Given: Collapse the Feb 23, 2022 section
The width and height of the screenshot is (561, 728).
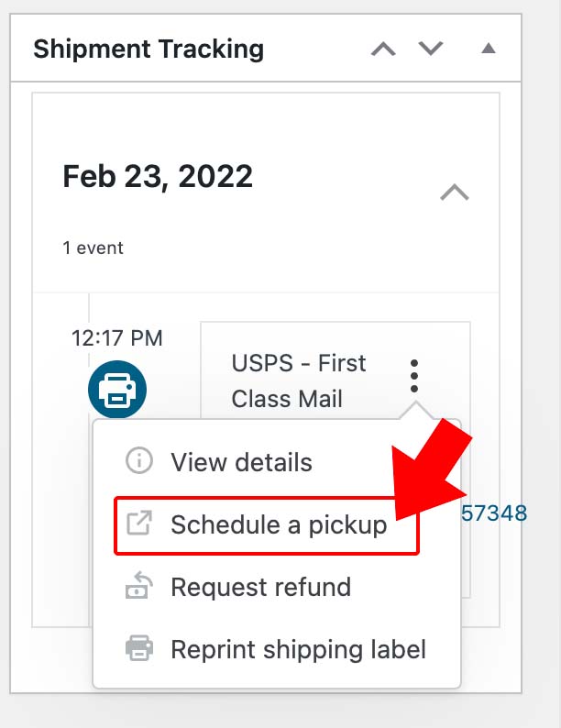Looking at the screenshot, I should click(x=455, y=193).
